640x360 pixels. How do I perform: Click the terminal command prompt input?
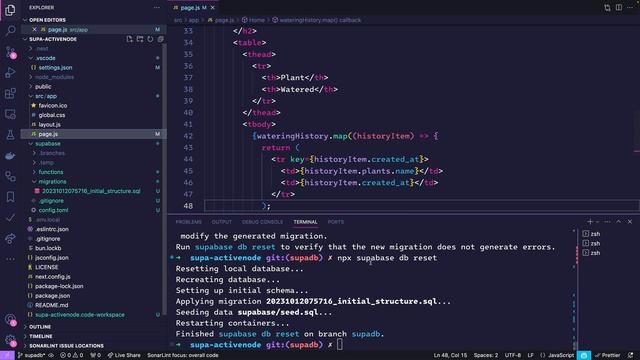pos(340,345)
